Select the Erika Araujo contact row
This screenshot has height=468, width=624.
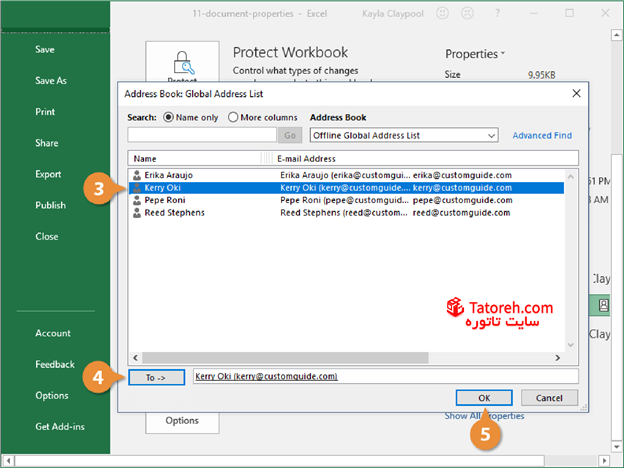[346, 175]
